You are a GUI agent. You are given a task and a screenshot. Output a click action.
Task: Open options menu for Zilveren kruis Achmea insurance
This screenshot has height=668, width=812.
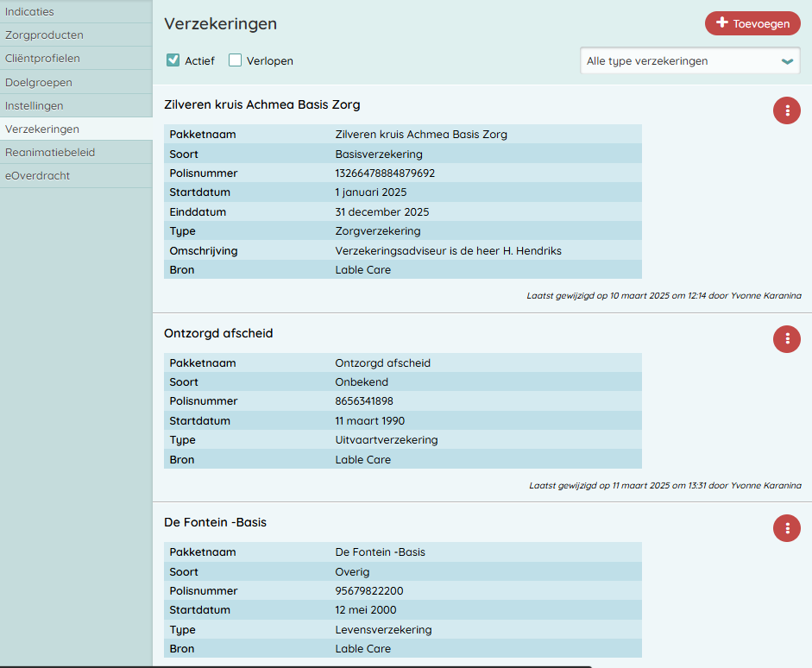pos(786,110)
